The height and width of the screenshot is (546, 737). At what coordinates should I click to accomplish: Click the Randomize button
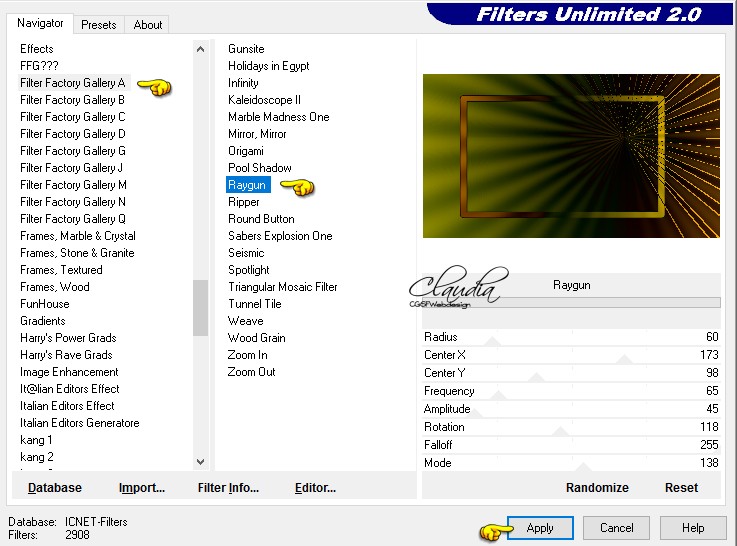597,488
